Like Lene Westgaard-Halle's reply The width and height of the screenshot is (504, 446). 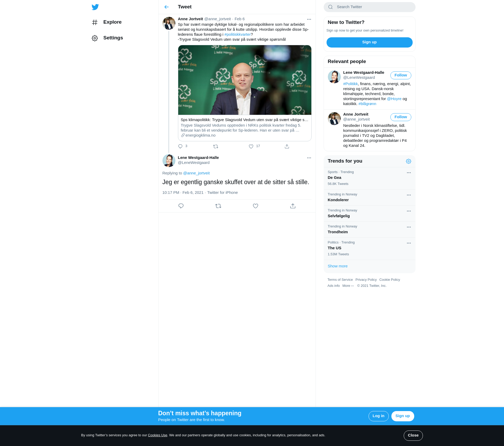[x=255, y=206]
